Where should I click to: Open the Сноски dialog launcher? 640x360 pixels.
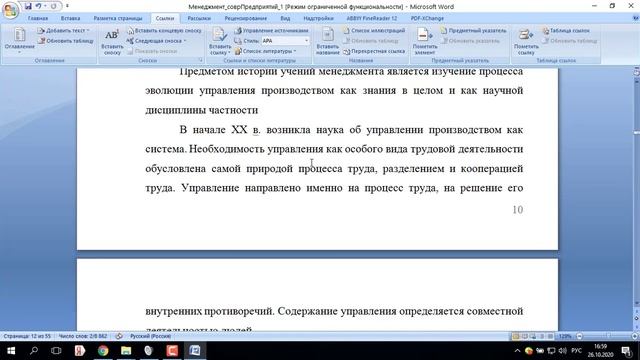tap(200, 60)
